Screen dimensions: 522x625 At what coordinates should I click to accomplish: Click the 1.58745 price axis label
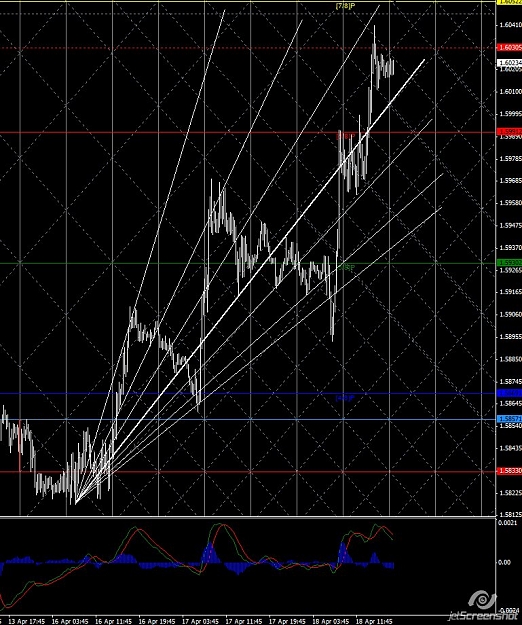[510, 381]
